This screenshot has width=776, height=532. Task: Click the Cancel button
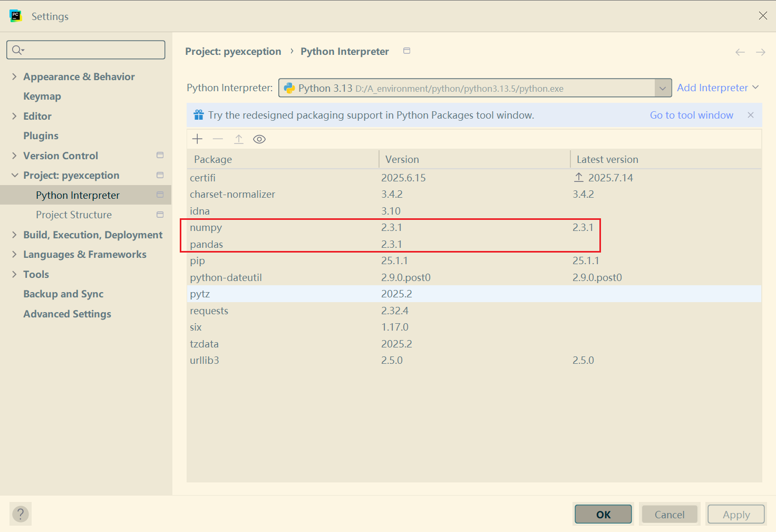click(x=670, y=514)
